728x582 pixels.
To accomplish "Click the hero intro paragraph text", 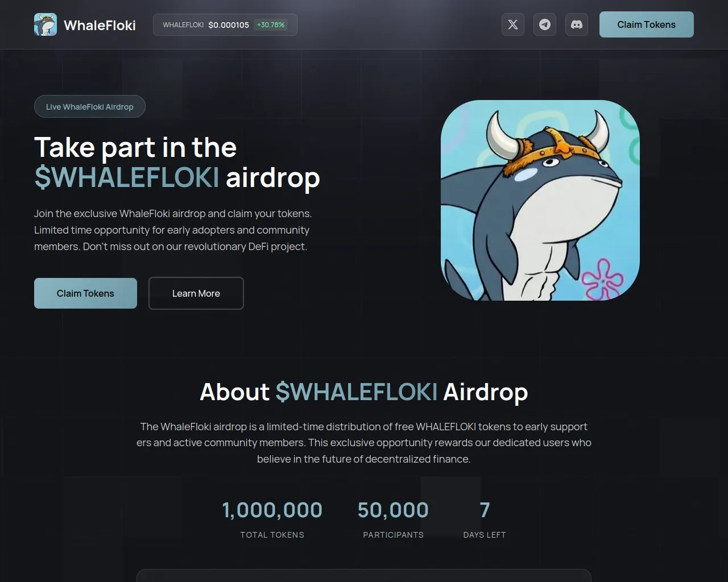I will click(173, 230).
